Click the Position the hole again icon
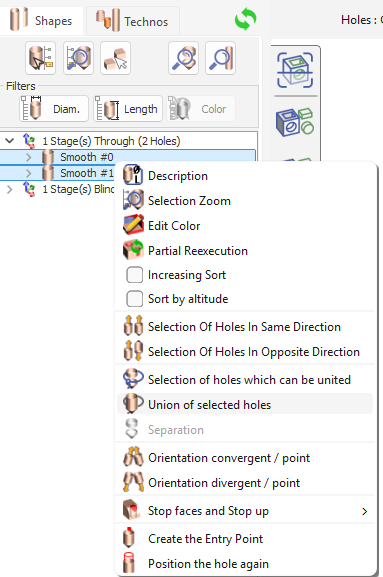Image resolution: width=383 pixels, height=577 pixels. point(129,563)
